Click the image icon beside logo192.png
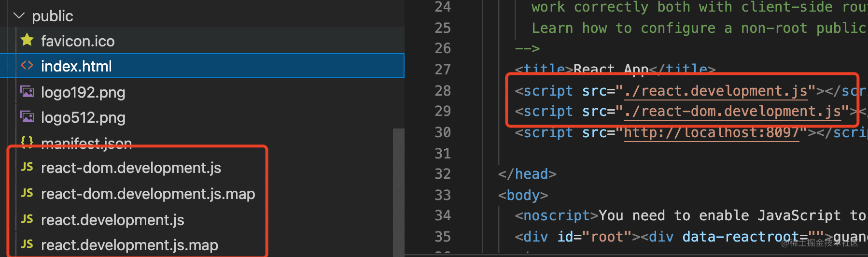 [28, 92]
